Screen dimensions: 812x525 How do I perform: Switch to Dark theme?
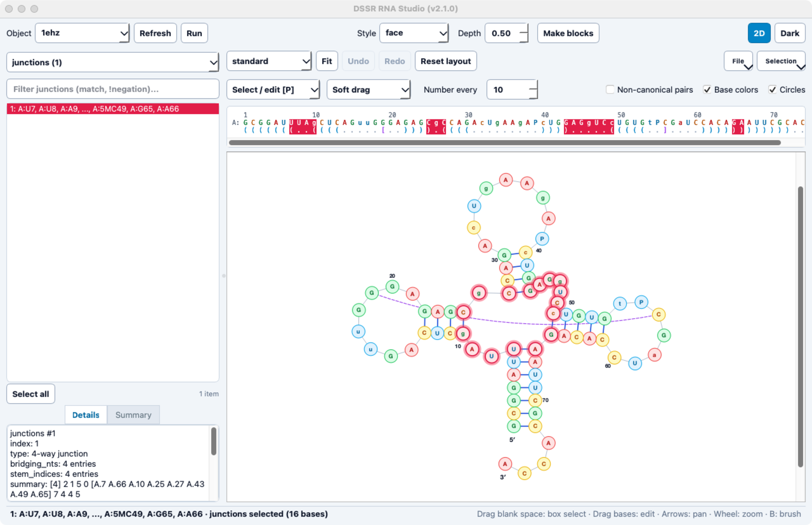click(789, 33)
